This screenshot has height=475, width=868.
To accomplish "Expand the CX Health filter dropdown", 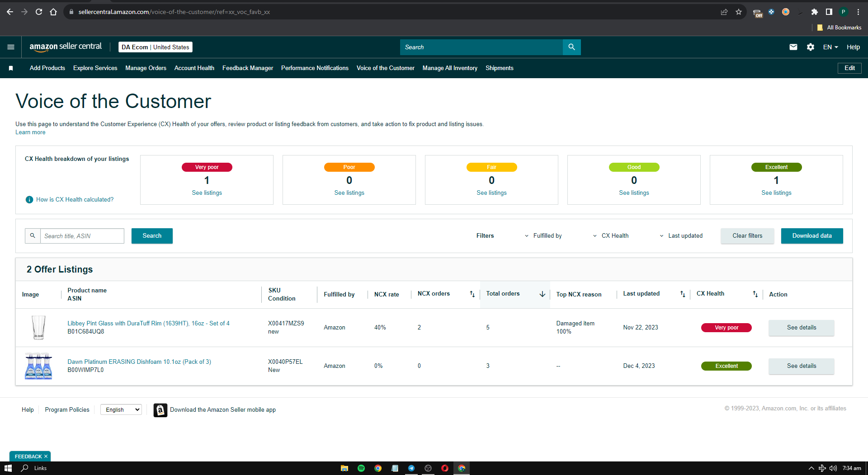I will click(x=611, y=236).
